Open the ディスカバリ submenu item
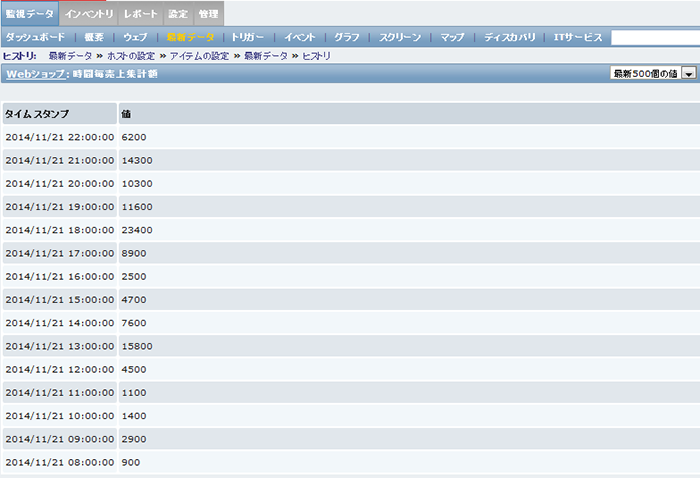The width and height of the screenshot is (700, 478). pos(509,37)
